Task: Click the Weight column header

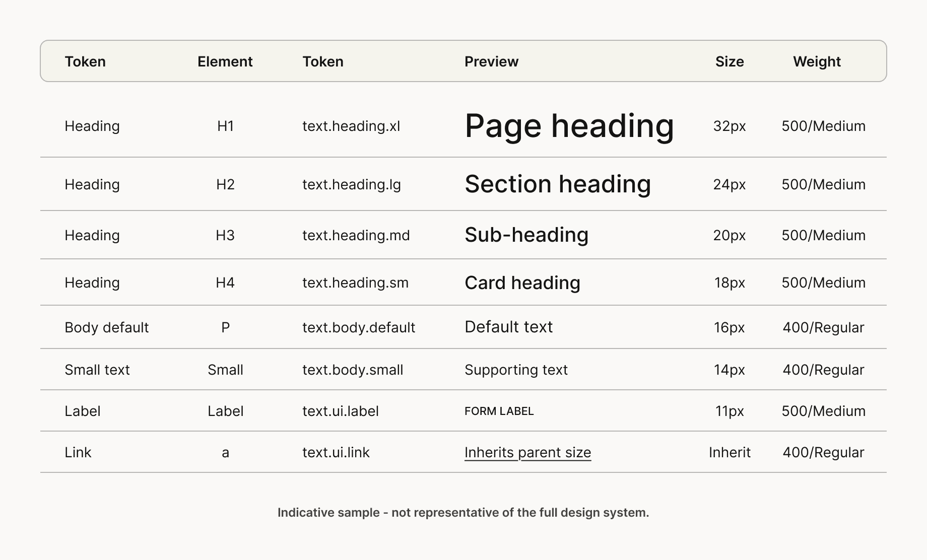Action: 817,61
